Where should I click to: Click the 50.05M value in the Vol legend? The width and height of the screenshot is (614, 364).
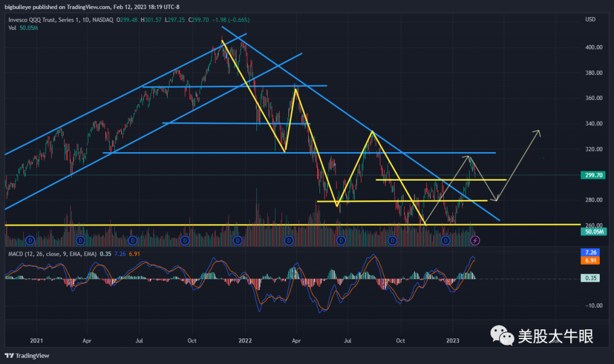(x=28, y=28)
